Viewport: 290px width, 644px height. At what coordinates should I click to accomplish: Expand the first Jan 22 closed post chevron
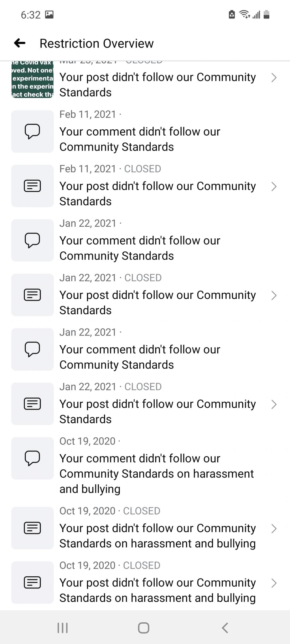(x=274, y=296)
